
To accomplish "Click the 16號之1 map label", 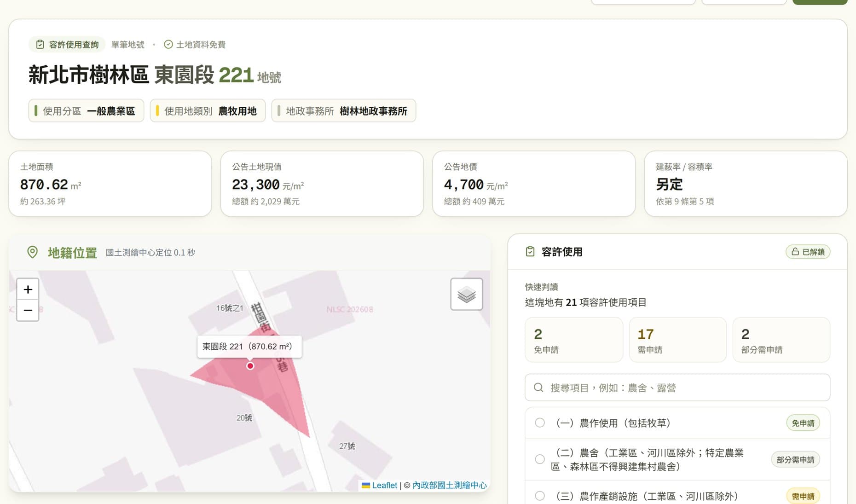I will (230, 308).
